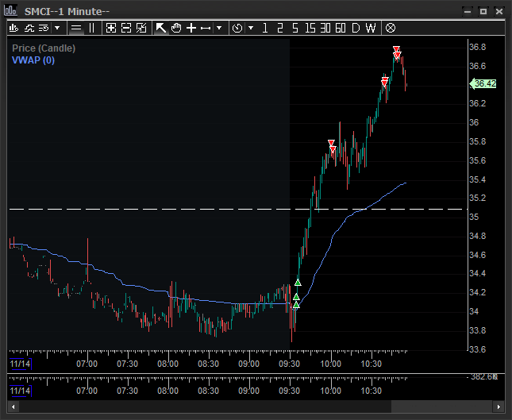
Task: Toggle the horizontal lines button
Action: click(76, 28)
